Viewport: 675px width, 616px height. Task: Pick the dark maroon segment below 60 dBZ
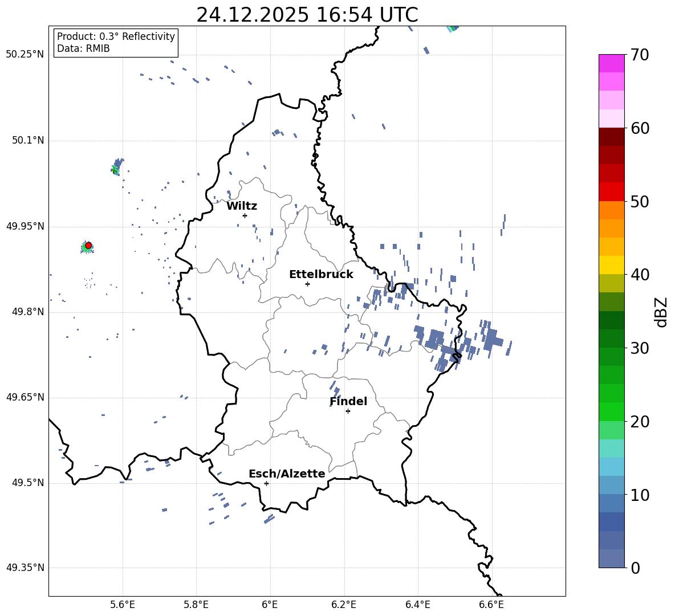pyautogui.click(x=612, y=137)
